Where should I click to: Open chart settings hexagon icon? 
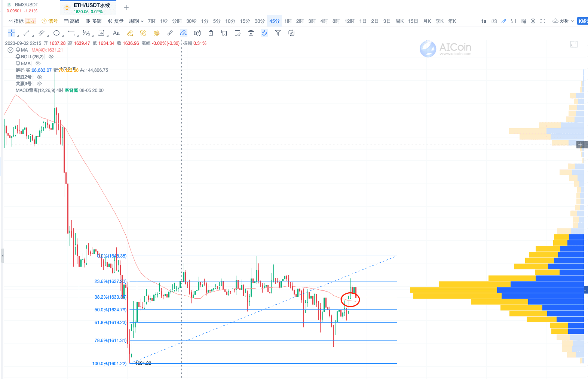click(533, 21)
